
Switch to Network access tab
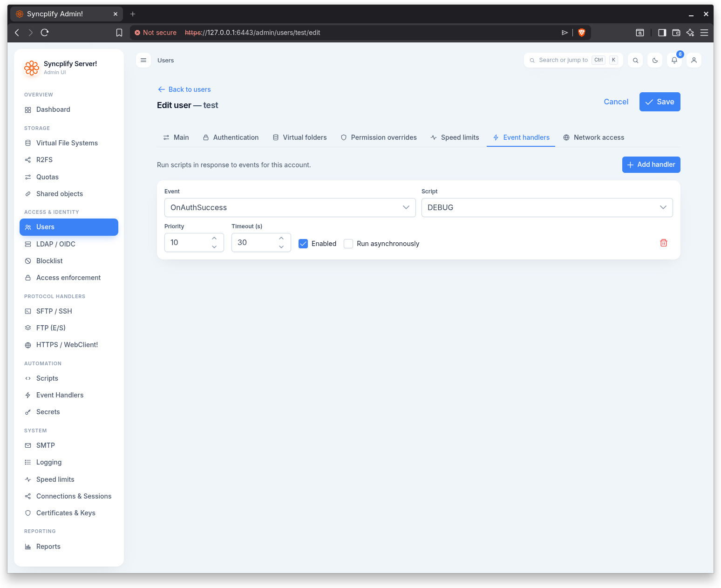coord(594,137)
